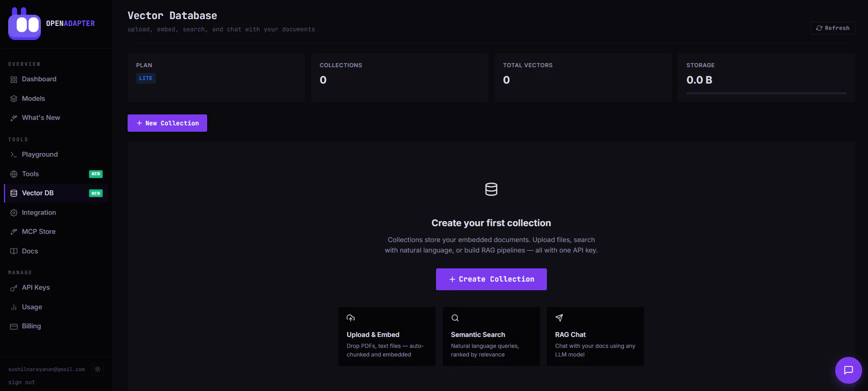Click the Dashboard grid icon
The image size is (868, 391).
[x=14, y=79]
